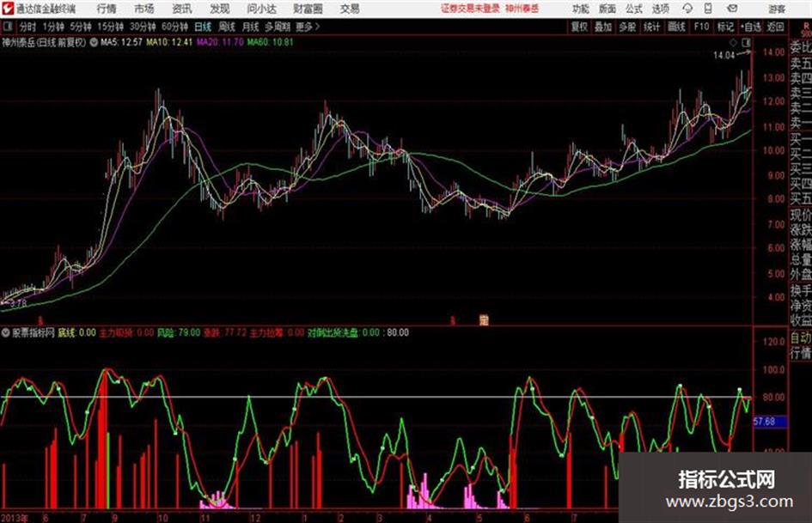
Task: Click the 画线 draw-line toolbar button
Action: [676, 27]
